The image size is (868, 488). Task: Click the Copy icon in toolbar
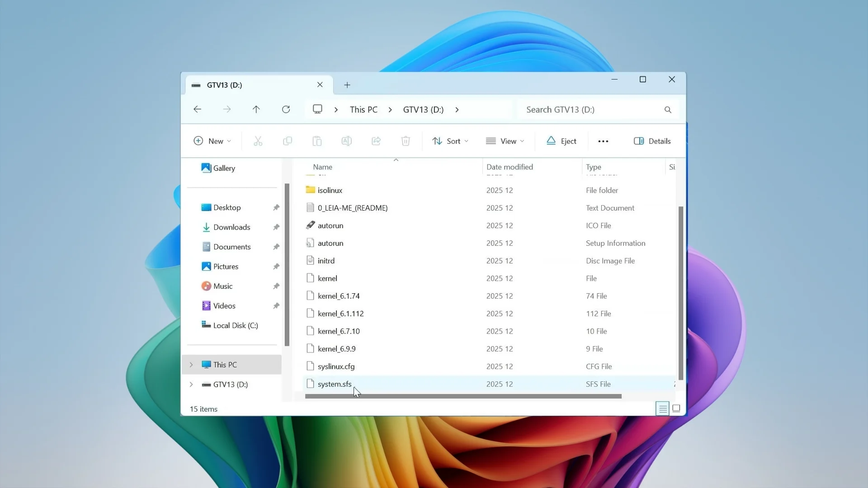click(x=288, y=141)
